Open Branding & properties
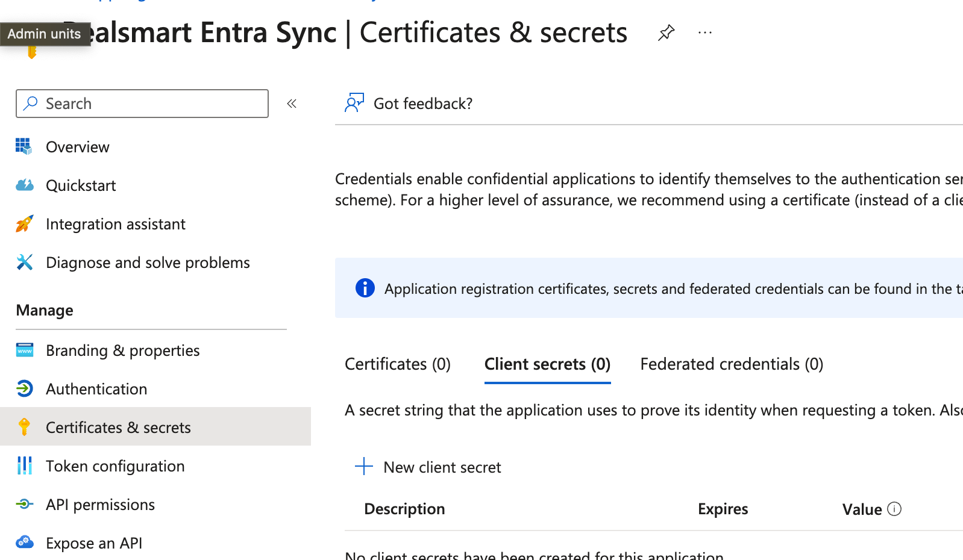Viewport: 963px width, 560px height. (122, 350)
